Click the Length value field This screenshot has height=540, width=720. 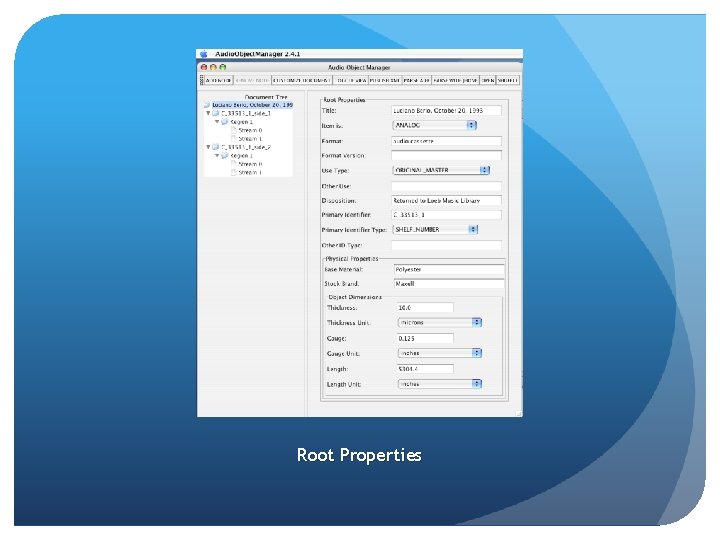(425, 369)
